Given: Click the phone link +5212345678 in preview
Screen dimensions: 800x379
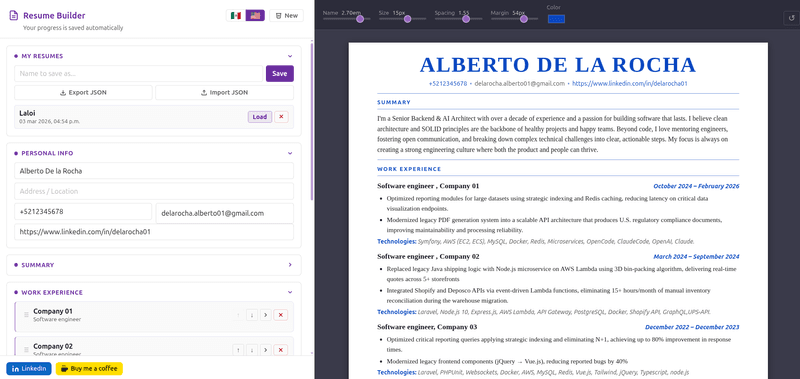Looking at the screenshot, I should click(447, 84).
